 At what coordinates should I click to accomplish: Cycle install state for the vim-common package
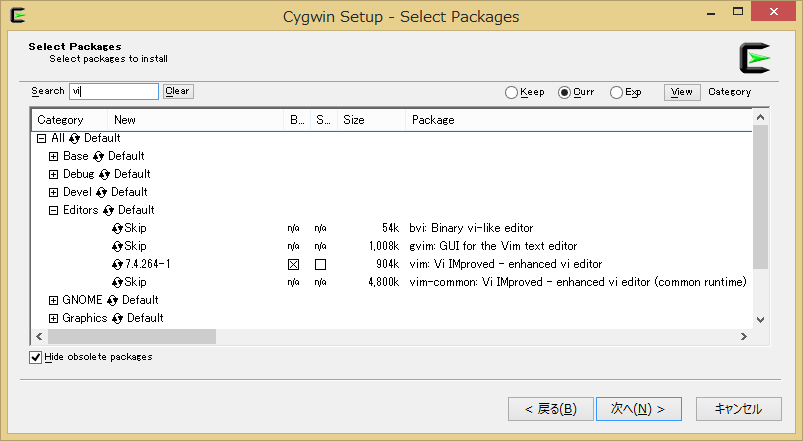[117, 282]
